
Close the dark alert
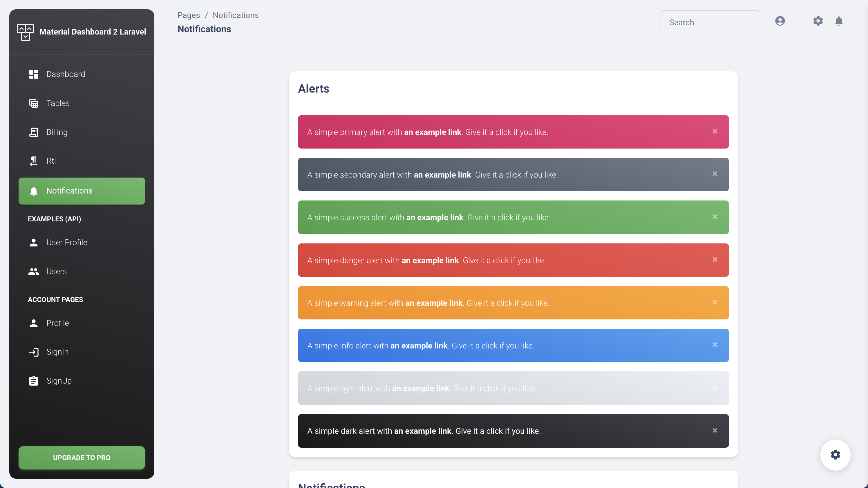point(715,430)
